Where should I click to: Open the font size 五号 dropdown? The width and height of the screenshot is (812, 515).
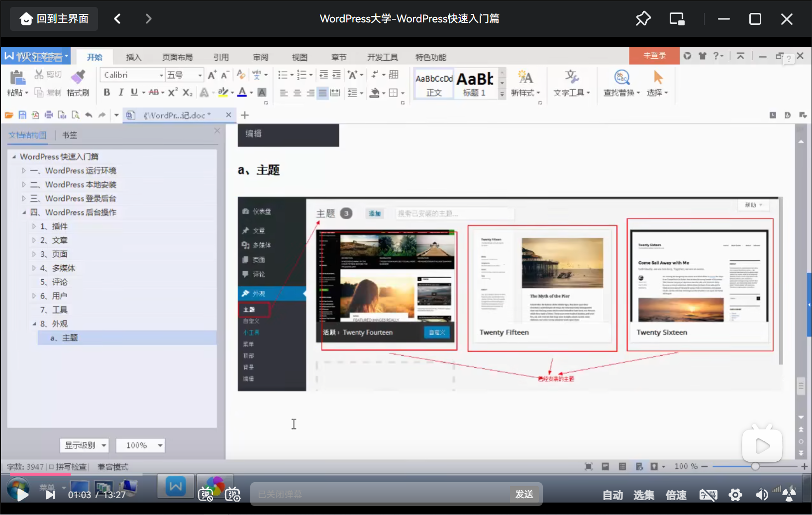(x=200, y=75)
